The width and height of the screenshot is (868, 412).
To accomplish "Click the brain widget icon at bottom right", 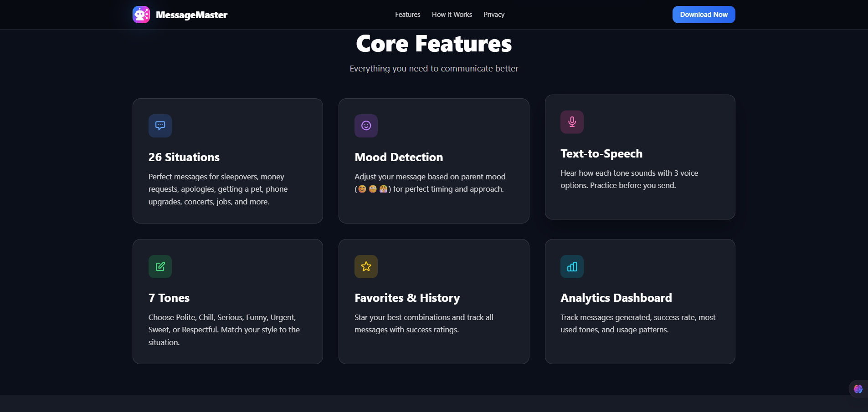I will coord(858,389).
